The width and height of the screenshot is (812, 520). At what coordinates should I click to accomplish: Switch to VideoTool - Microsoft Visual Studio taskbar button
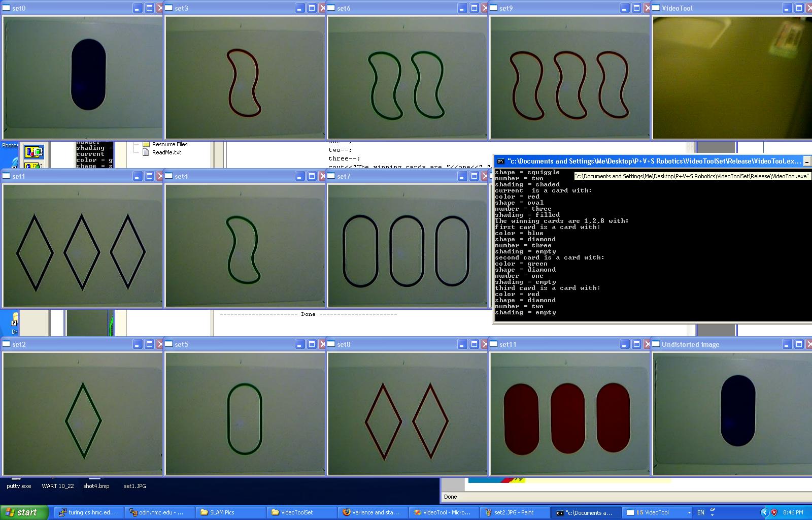(x=442, y=512)
